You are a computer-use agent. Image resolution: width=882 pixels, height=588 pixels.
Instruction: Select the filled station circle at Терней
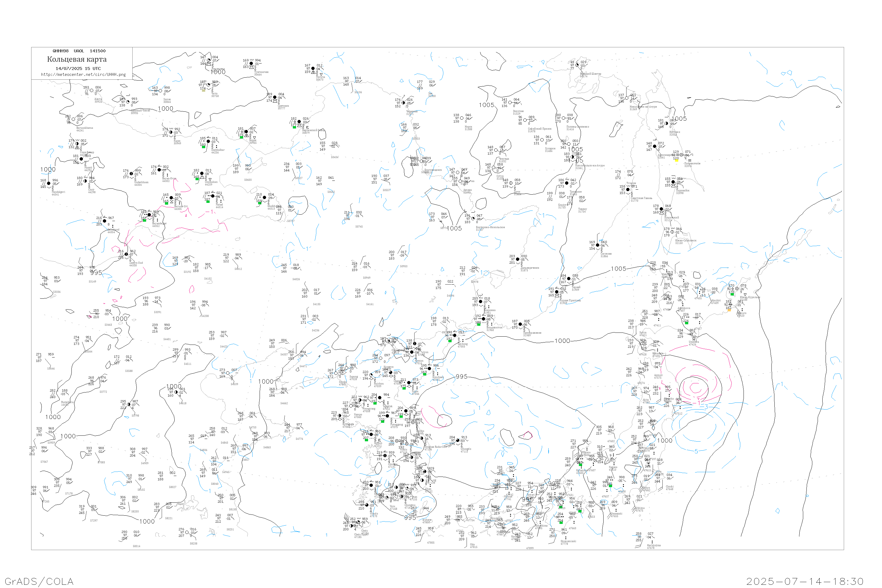(x=569, y=279)
